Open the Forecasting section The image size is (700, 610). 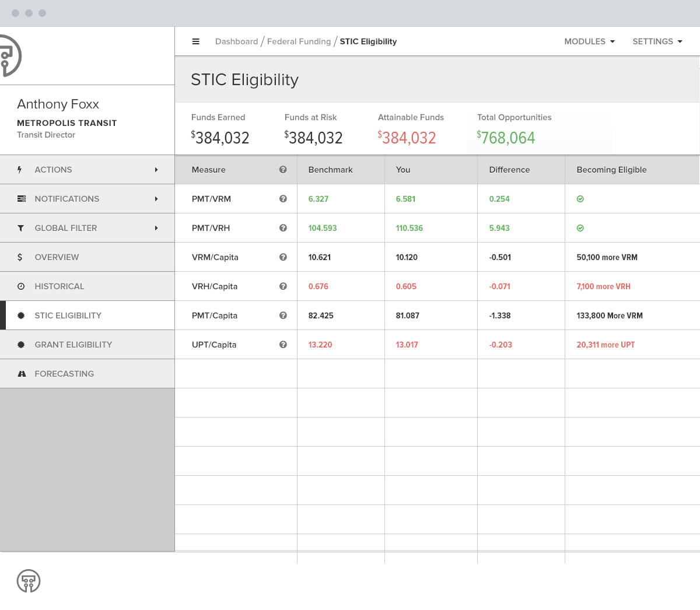click(x=87, y=374)
